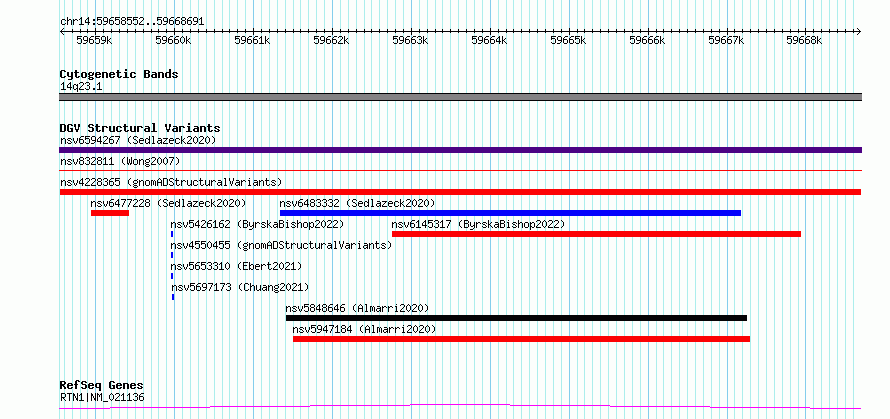Select the nsv6477228 short red variant bar

tap(110, 213)
